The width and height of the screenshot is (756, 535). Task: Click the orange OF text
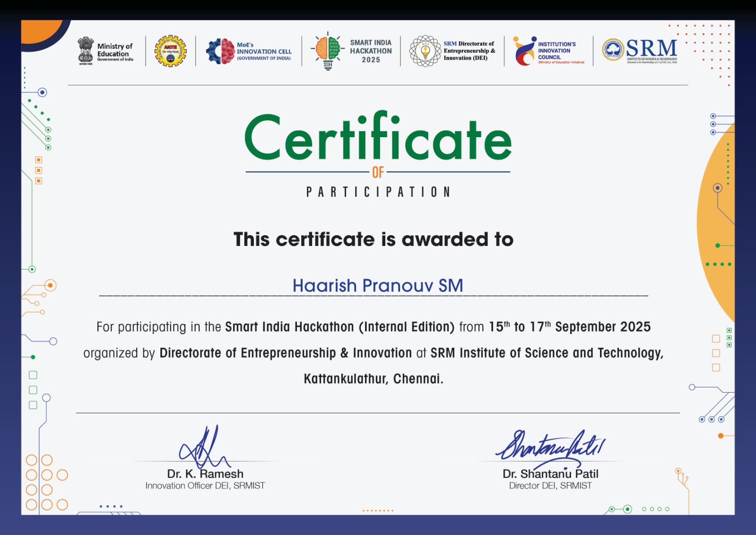tap(378, 173)
